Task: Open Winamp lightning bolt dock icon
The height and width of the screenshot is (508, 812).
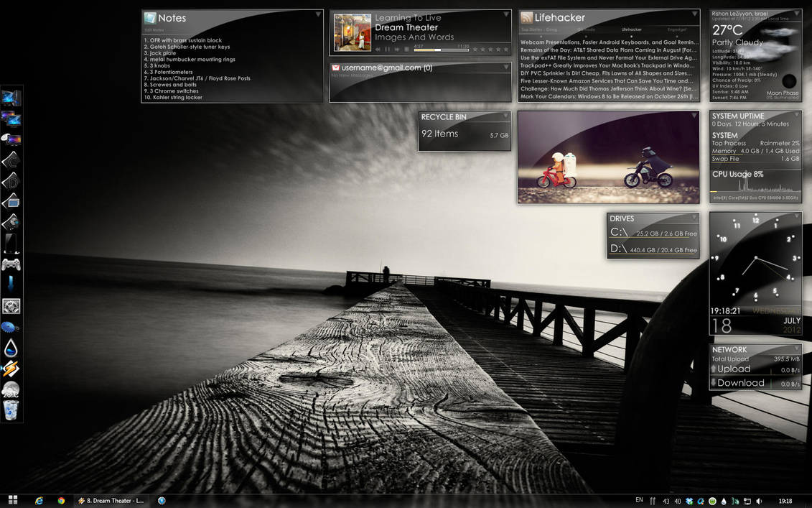Action: tap(11, 369)
